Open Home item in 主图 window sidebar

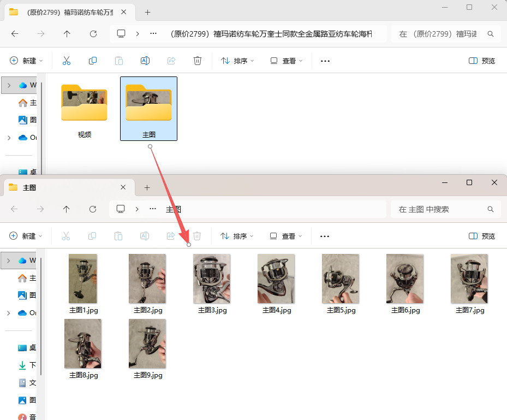pos(27,278)
